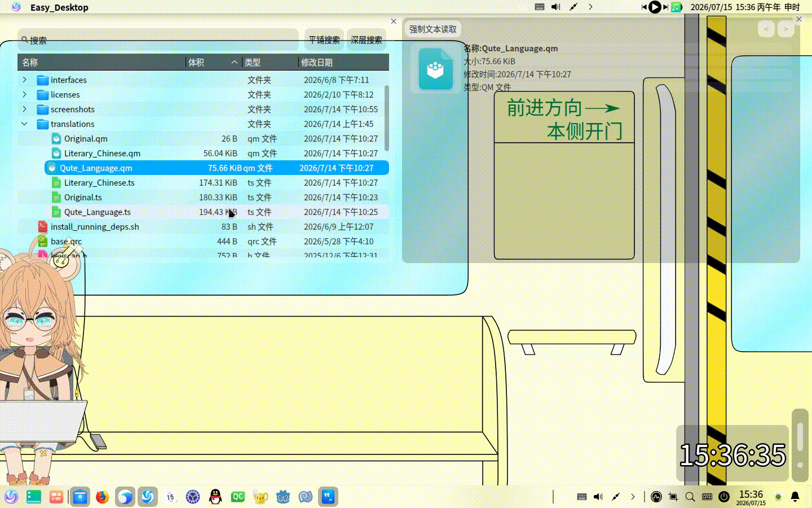This screenshot has width=812, height=508.
Task: Sort by the 修改日期 column header
Action: (343, 62)
